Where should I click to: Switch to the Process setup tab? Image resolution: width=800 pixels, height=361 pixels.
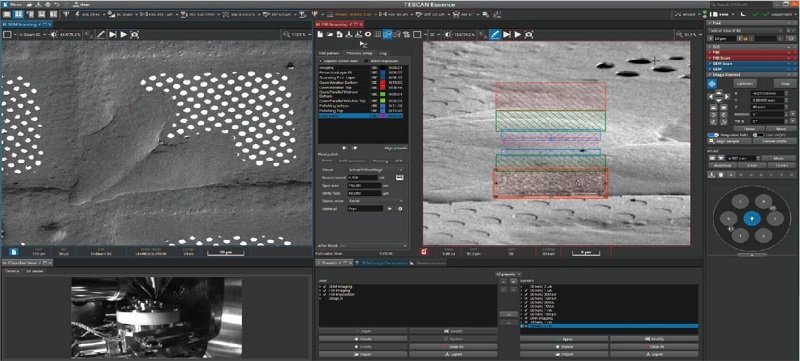coord(359,53)
